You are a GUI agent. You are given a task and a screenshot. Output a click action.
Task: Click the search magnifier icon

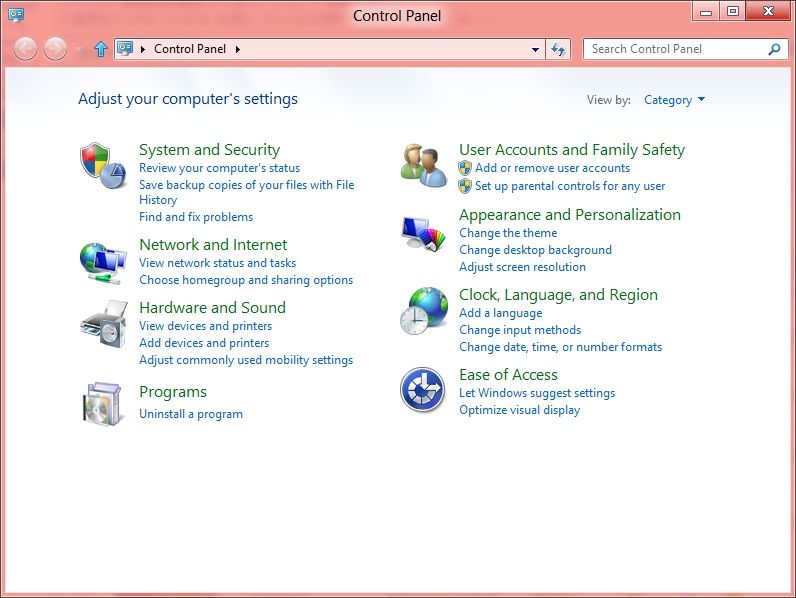coord(774,49)
